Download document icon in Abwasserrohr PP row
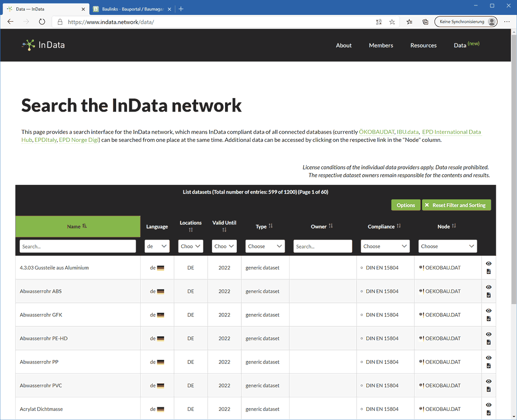This screenshot has height=420, width=517. coord(489,366)
